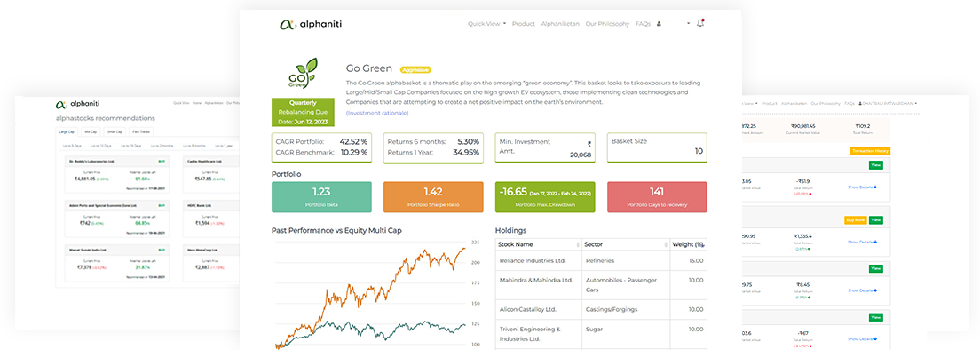Open FAQs in the right window navbar
This screenshot has width=980, height=350.
tap(850, 103)
